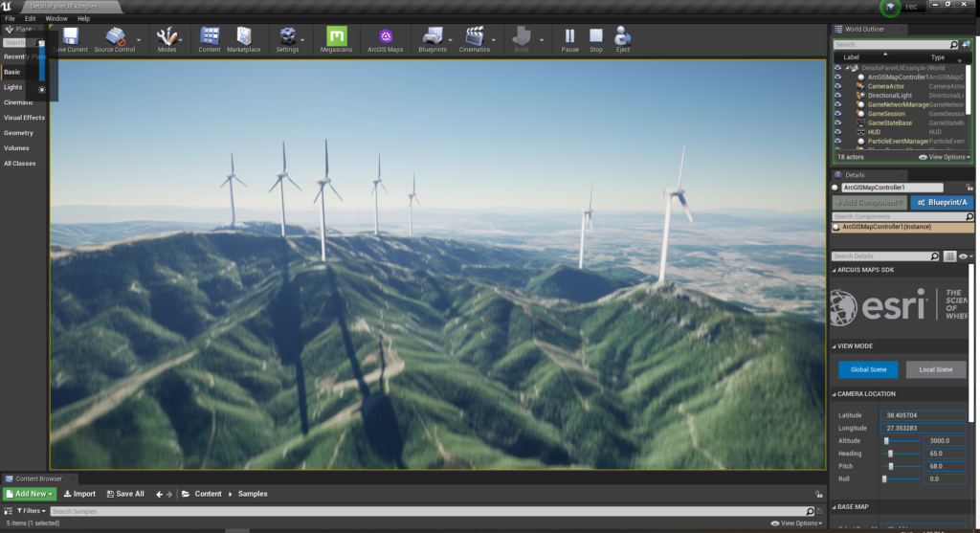This screenshot has height=533, width=980.
Task: Collapse the VIEW MODE section
Action: (x=834, y=346)
